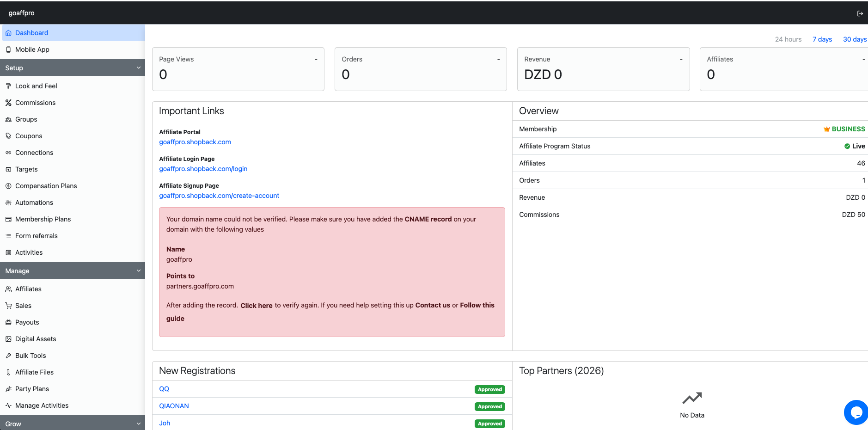Open the affiliate login page link

tap(203, 169)
